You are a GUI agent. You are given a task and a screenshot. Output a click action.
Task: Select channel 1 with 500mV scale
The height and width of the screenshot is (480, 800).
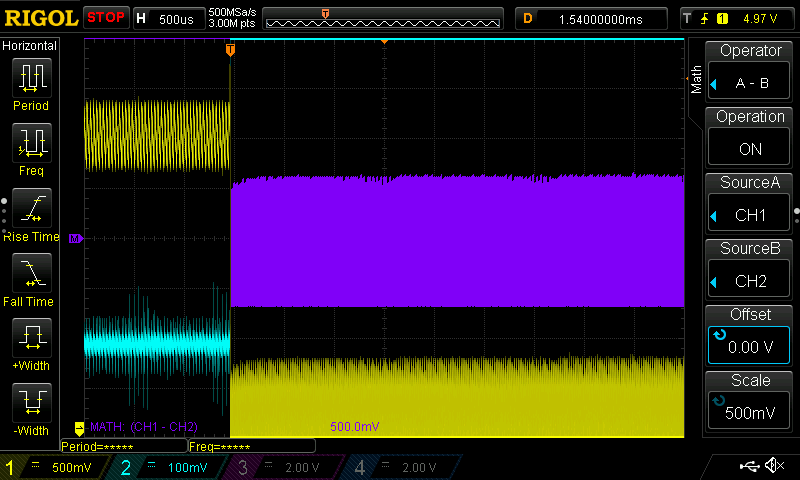(54, 467)
